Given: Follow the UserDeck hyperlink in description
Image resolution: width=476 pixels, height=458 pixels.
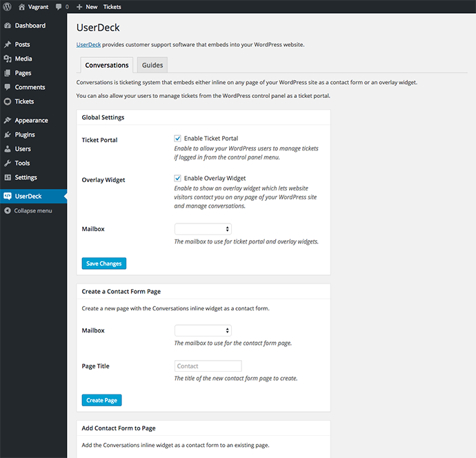Looking at the screenshot, I should click(x=87, y=45).
